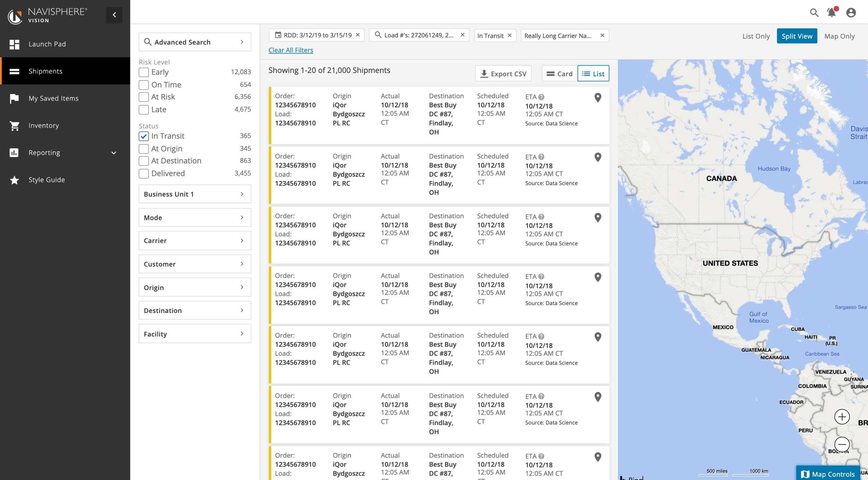Expand the Reporting menu in the sidebar

click(65, 152)
